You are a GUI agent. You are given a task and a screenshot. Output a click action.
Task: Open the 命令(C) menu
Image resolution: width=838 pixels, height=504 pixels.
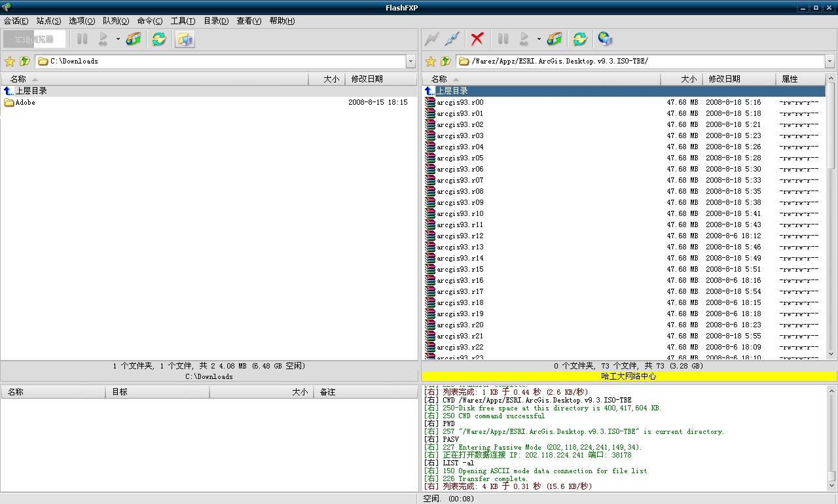[x=150, y=21]
